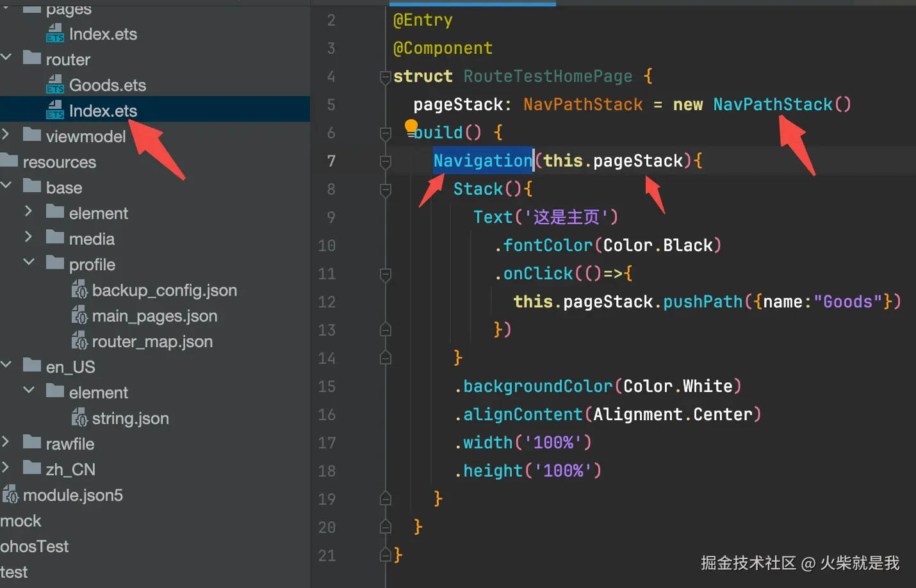Screen dimensions: 916x588
Task: Collapse the element folder under en_US
Action: pos(29,390)
